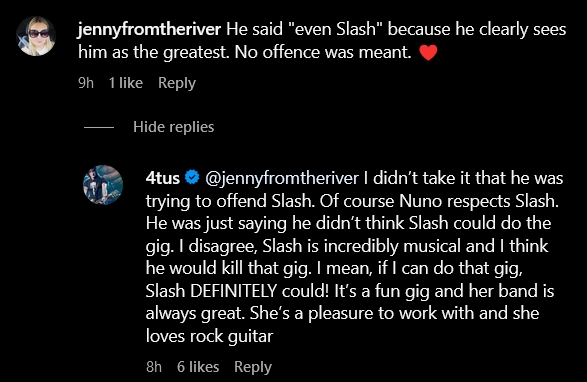Collapse the thread with Hide replies
587x382 pixels.
(x=173, y=127)
